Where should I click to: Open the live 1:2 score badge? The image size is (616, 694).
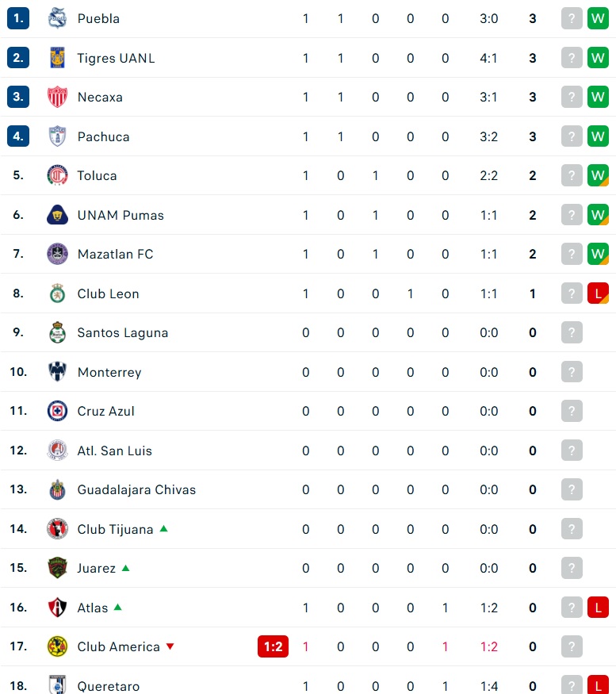pyautogui.click(x=273, y=646)
